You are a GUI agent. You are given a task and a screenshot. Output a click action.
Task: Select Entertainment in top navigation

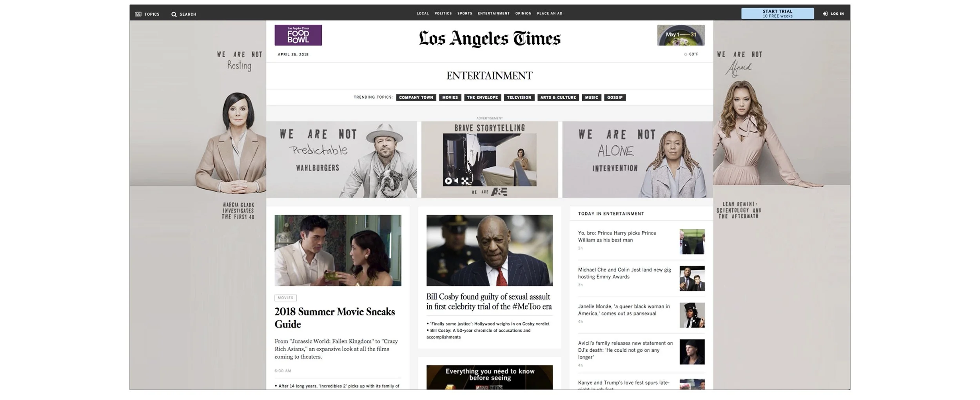(x=494, y=13)
